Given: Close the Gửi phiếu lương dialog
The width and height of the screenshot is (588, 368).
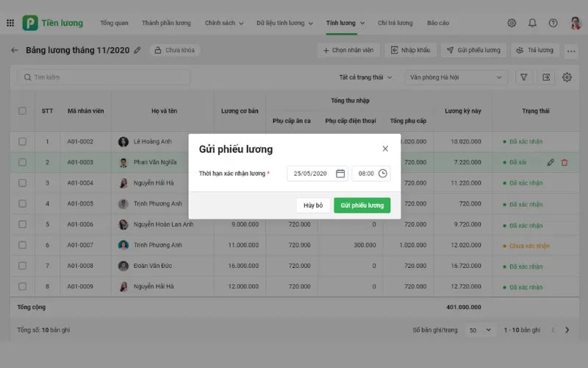Looking at the screenshot, I should [385, 149].
